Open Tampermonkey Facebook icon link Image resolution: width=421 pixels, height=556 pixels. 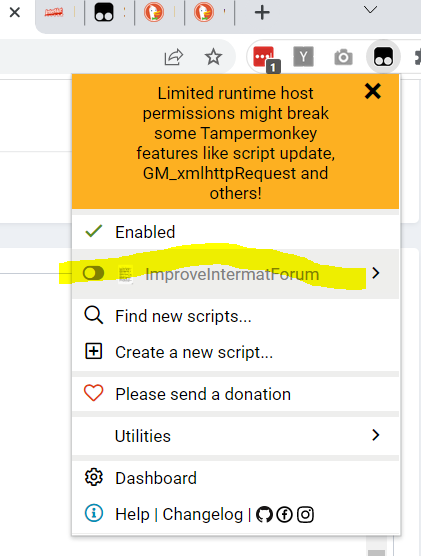(284, 515)
